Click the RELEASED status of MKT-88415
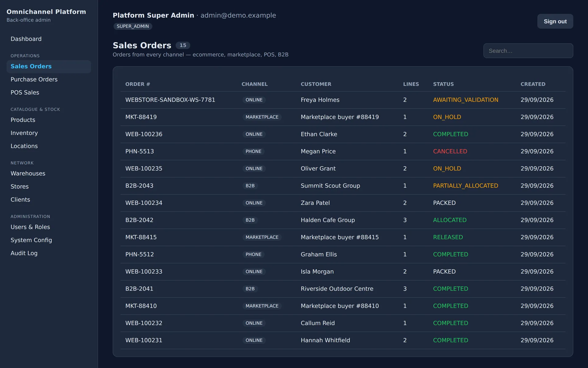588x368 pixels. coord(448,237)
